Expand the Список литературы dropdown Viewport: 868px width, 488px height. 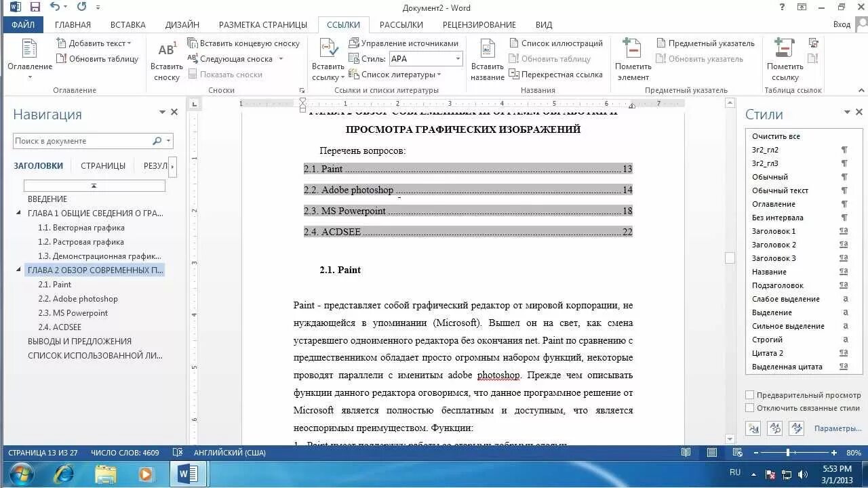point(439,75)
